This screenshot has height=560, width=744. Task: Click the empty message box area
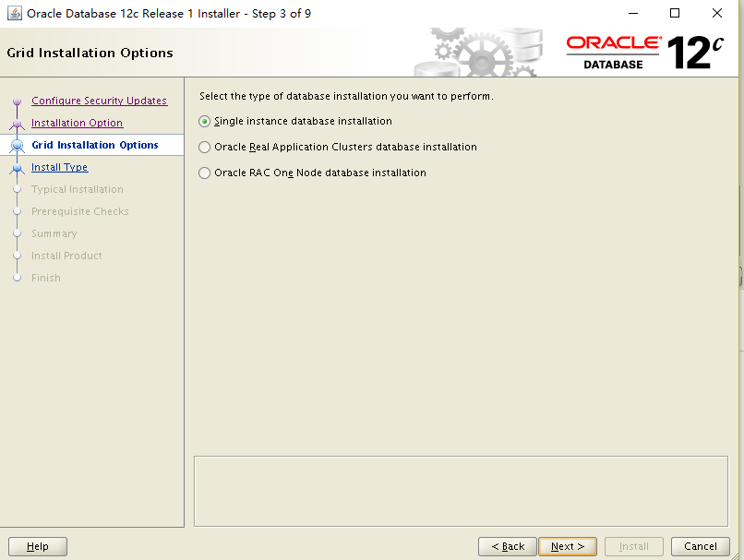click(x=461, y=491)
